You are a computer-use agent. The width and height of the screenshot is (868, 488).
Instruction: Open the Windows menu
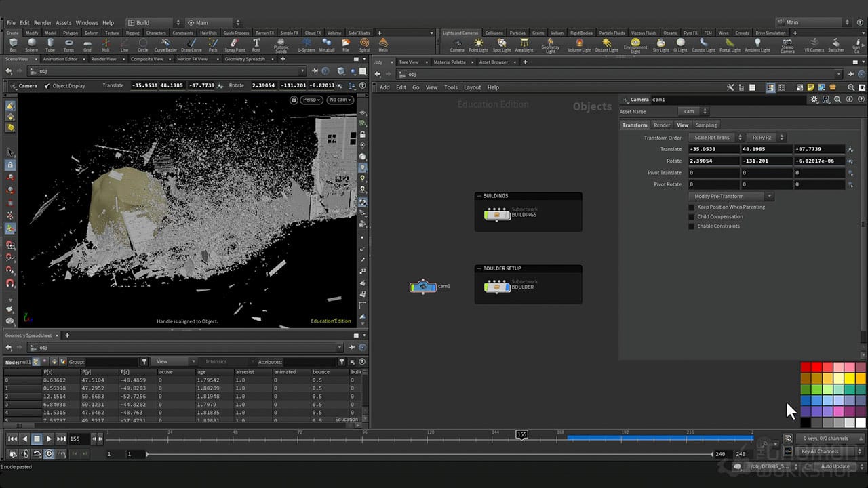(x=87, y=22)
